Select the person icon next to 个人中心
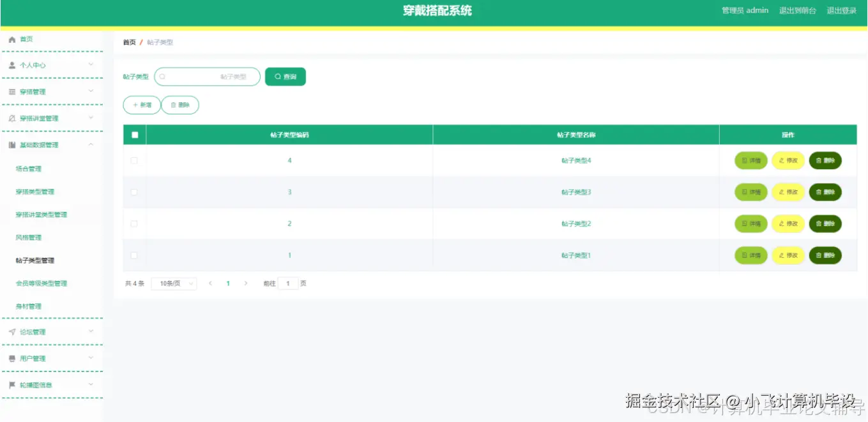The width and height of the screenshot is (868, 422). point(11,64)
